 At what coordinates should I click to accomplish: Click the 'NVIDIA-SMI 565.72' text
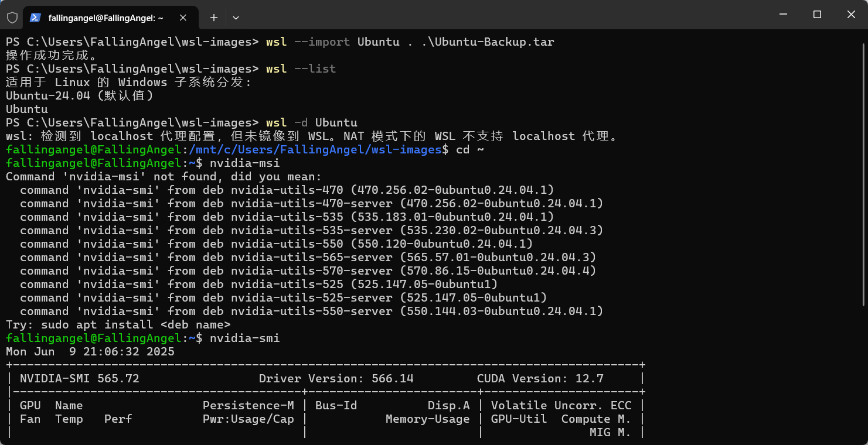point(80,379)
